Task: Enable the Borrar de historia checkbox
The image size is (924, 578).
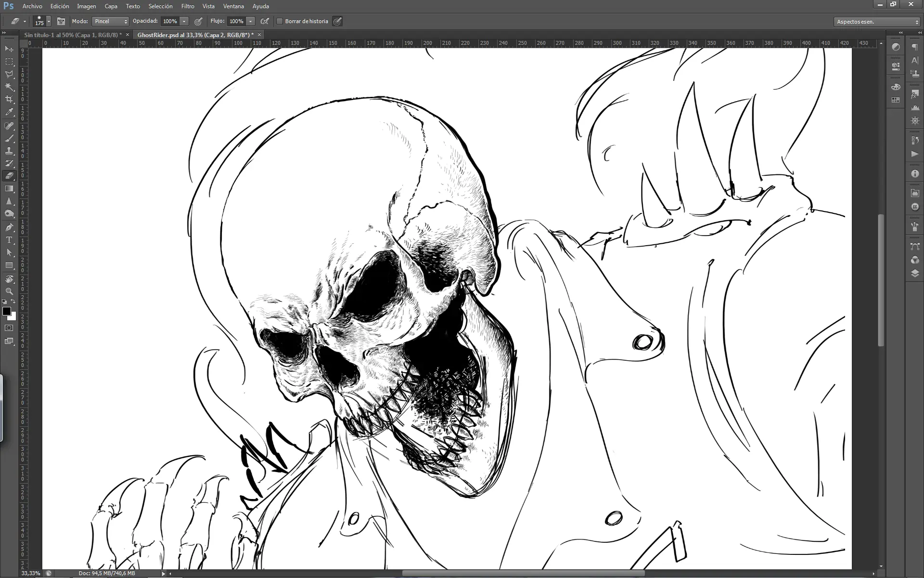Action: point(279,21)
